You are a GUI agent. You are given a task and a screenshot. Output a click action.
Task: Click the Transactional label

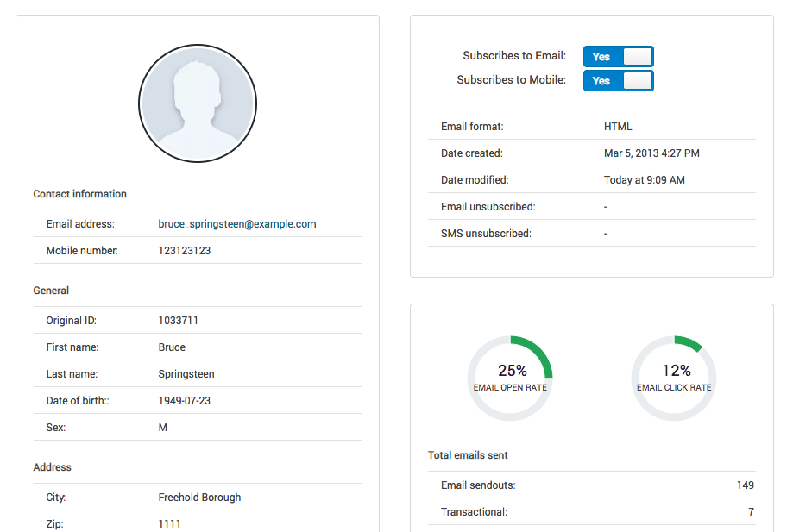tap(474, 512)
